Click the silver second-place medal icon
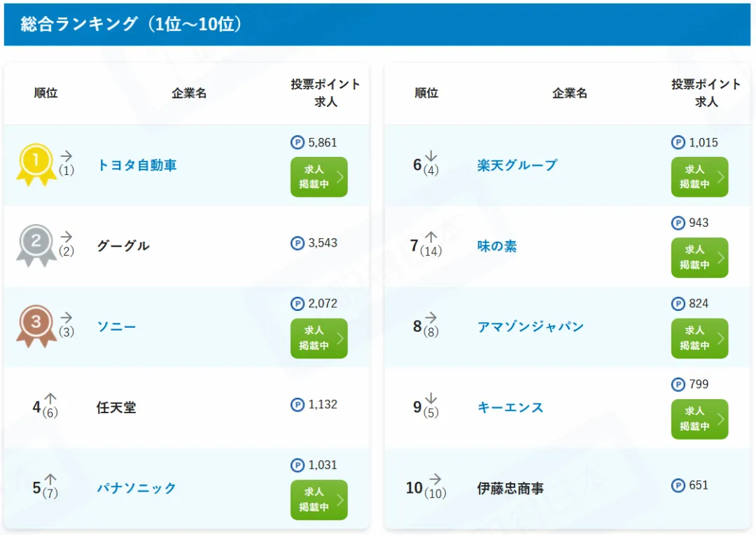Screen dimensions: 756x535 tap(36, 246)
